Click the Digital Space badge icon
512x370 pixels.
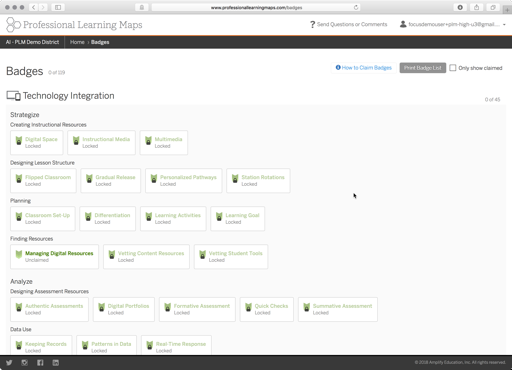pyautogui.click(x=19, y=141)
